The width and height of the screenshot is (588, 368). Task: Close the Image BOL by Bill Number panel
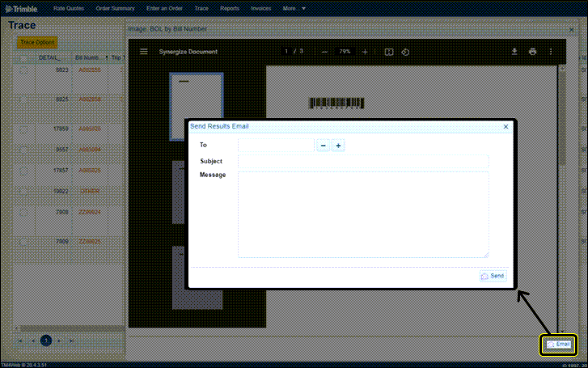[572, 30]
